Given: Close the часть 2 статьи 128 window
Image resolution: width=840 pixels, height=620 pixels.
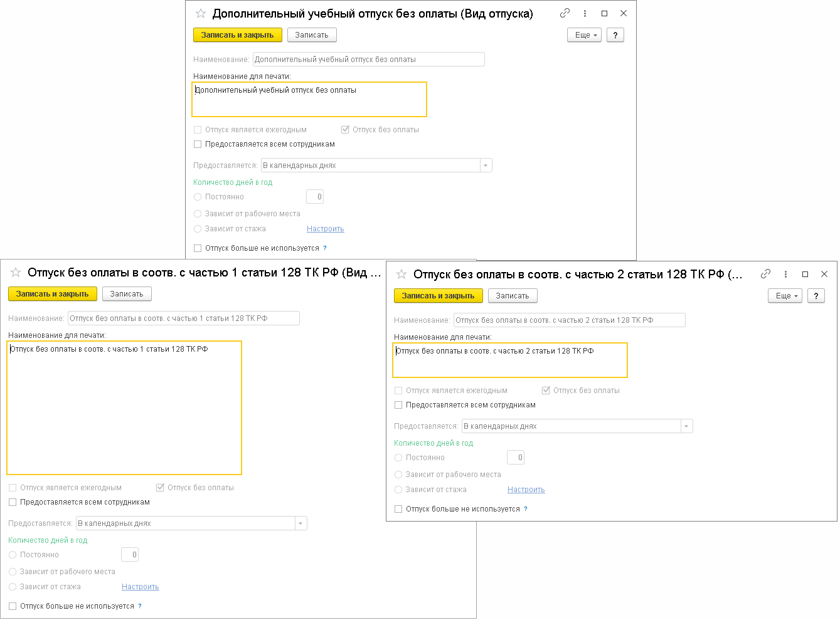Looking at the screenshot, I should (x=824, y=274).
